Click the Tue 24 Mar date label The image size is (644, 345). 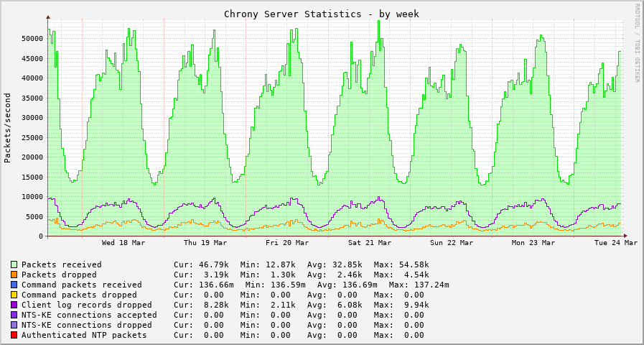[x=616, y=243]
